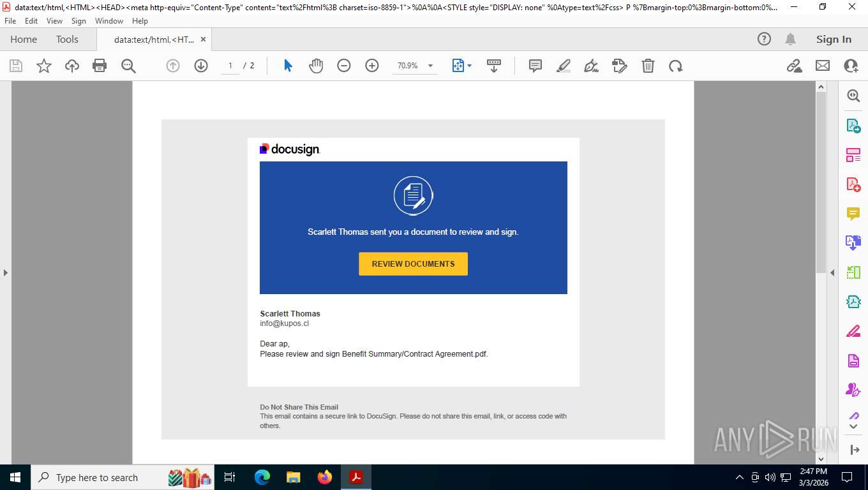Screen dimensions: 868x490
Task: Open the Sign menu
Action: pos(79,21)
